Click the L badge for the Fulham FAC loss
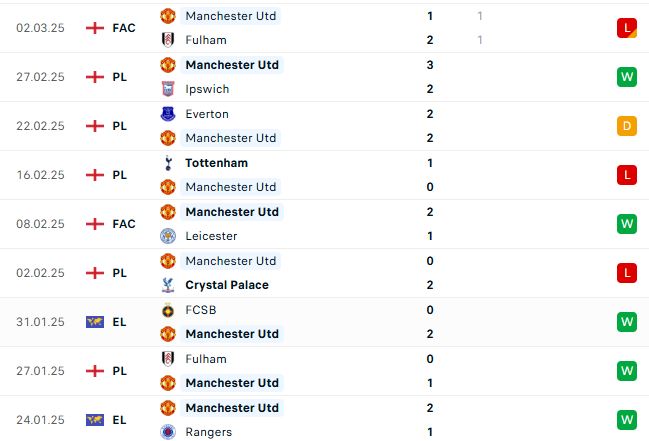Screen dimensions: 649x441 [x=627, y=28]
